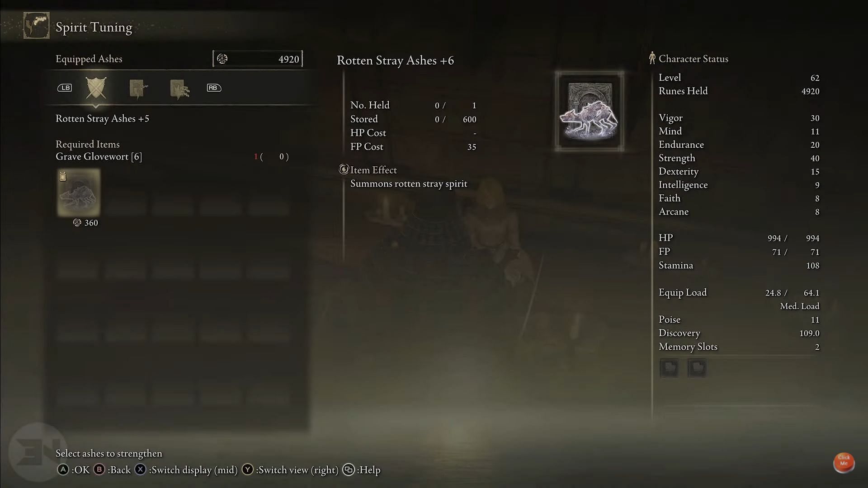Screen dimensions: 868x488
Task: Select the RB button indicator icon
Action: click(x=213, y=88)
